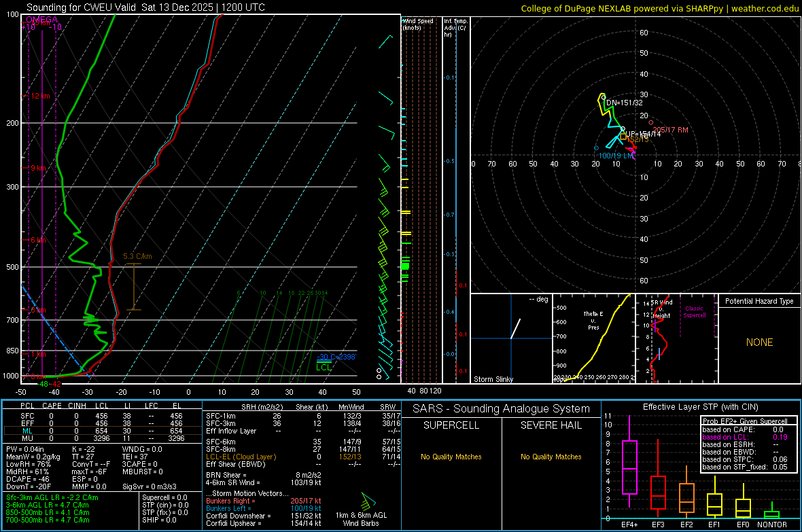Click the Theta-E v. Pres label
The image size is (802, 532).
click(x=593, y=320)
